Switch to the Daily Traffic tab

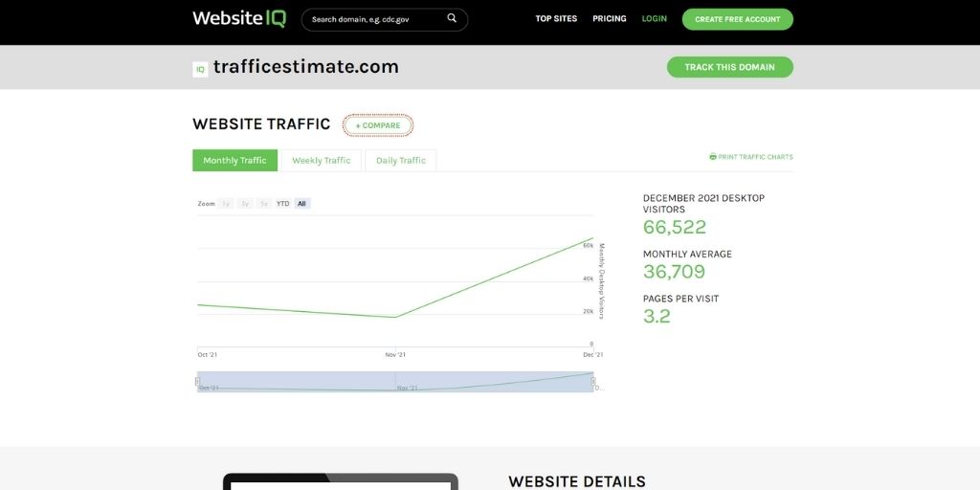tap(401, 161)
